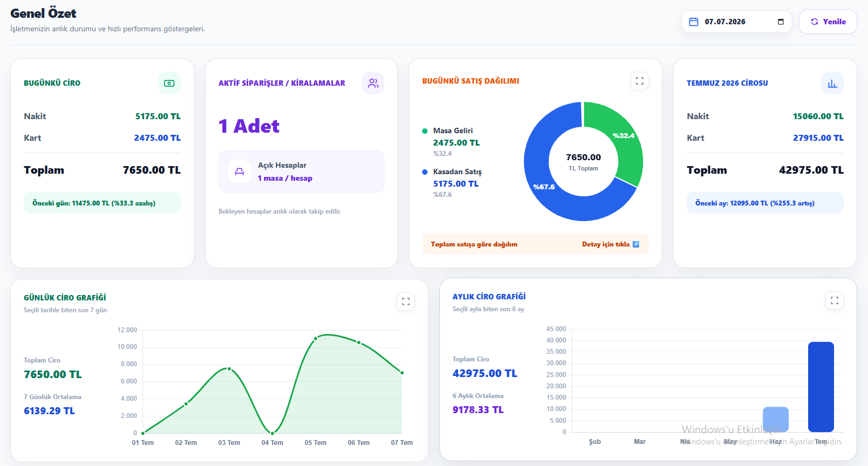Click the '7650.00' total in donut center
Screen dimensions: 868x466
point(584,157)
